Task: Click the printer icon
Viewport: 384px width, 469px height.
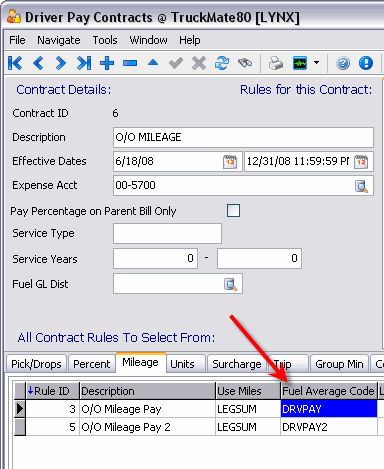Action: (276, 63)
